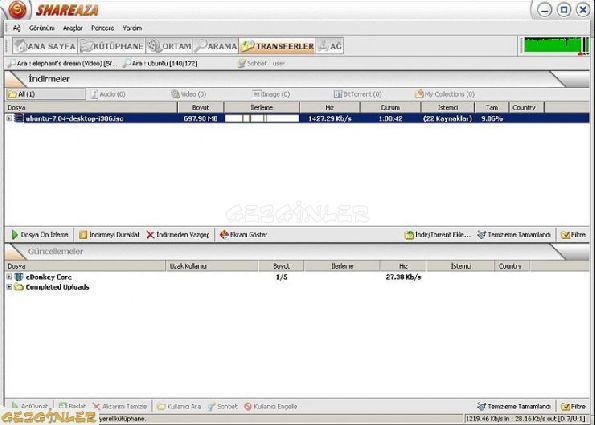Click the Dosya Ön İzleme preview play icon
Viewport: 595px width, 425px height.
(x=15, y=235)
